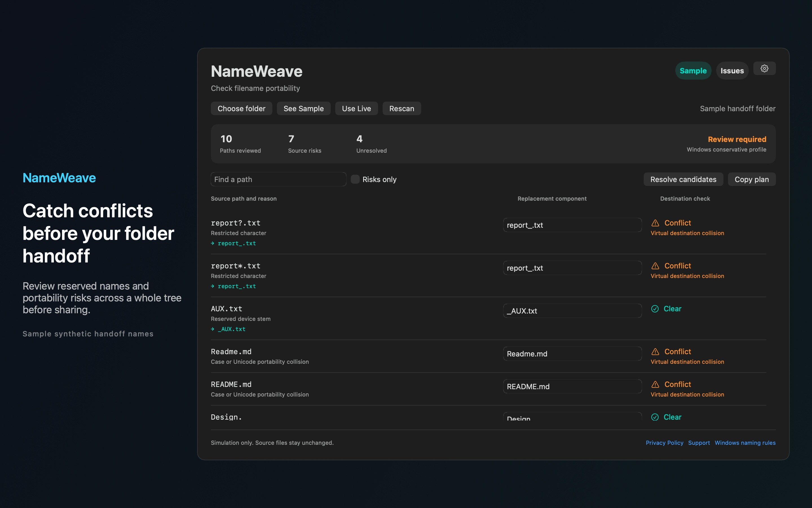Open the Privacy Policy link

664,443
